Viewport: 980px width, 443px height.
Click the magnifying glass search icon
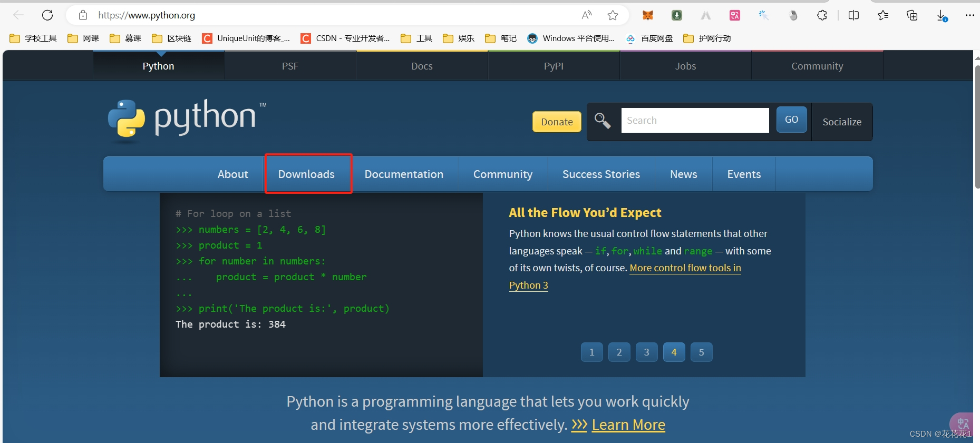603,121
